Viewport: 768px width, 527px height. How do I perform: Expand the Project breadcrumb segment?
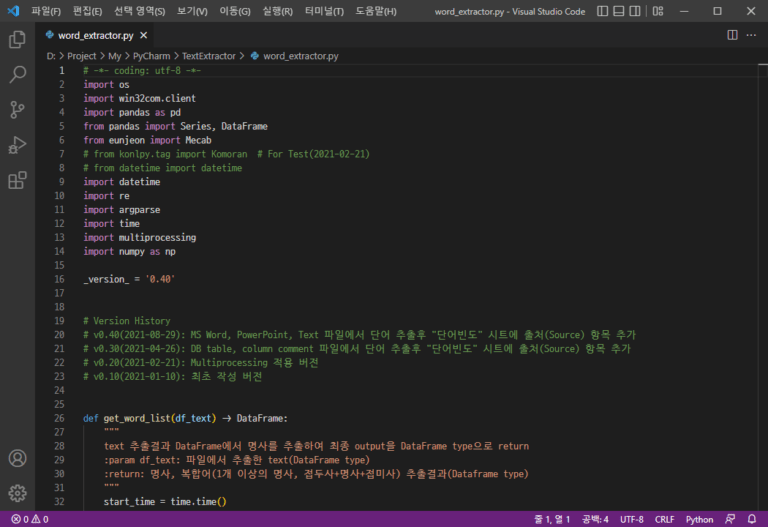[x=81, y=56]
